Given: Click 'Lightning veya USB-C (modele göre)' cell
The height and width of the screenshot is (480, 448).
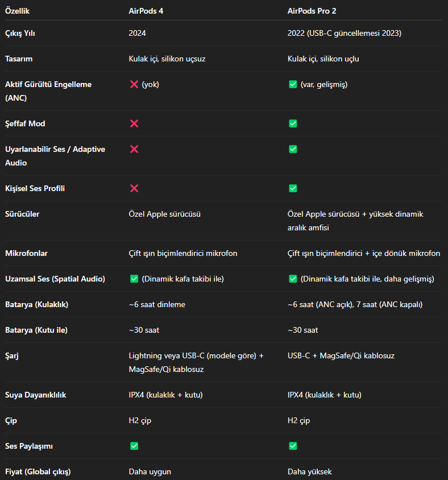Looking at the screenshot, I should point(196,362).
